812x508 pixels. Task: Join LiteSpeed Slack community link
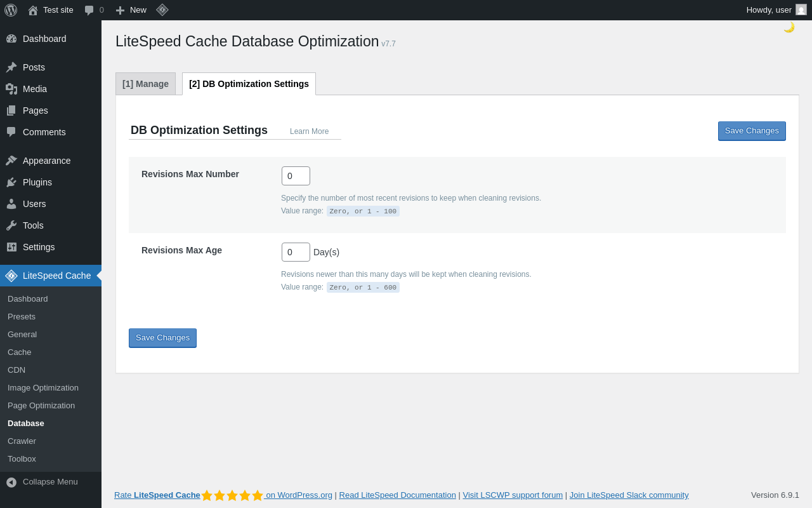point(629,495)
